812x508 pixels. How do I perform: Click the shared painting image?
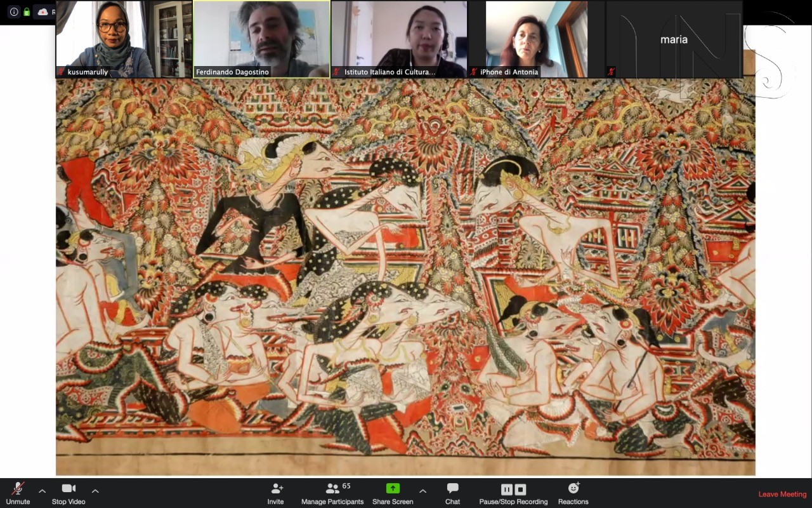coord(405,276)
